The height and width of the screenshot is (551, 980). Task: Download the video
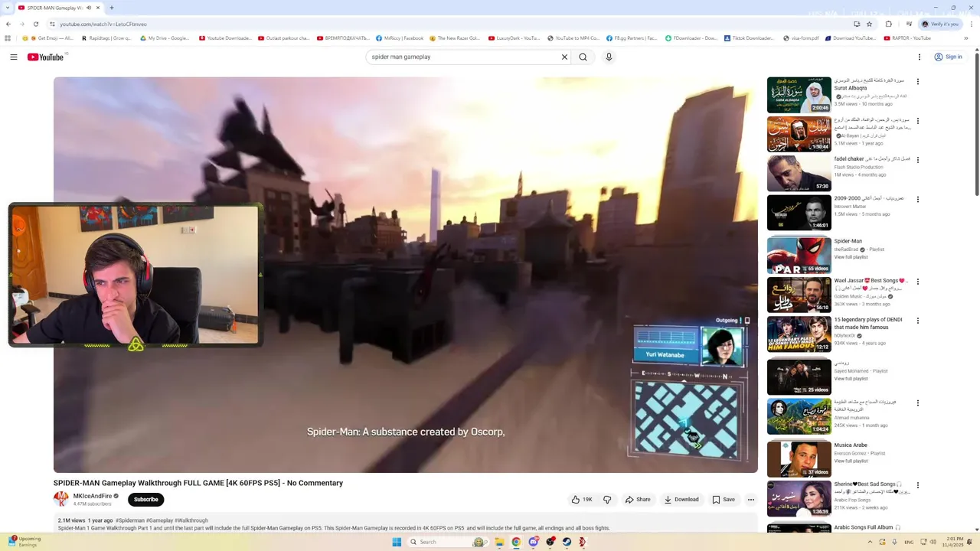tap(681, 500)
